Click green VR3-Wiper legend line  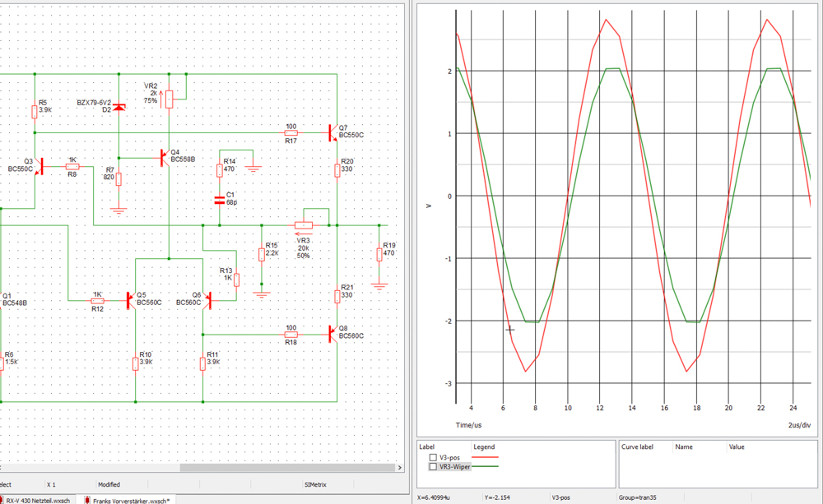485,466
